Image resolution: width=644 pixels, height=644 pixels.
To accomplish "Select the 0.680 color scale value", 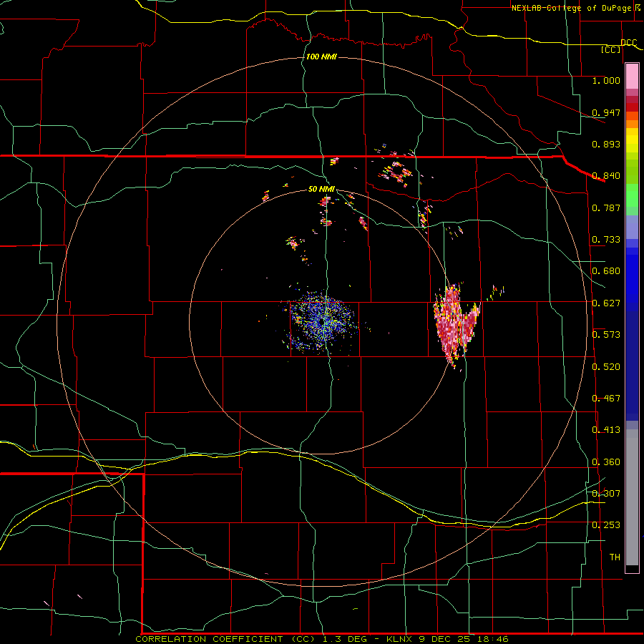I will 606,271.
